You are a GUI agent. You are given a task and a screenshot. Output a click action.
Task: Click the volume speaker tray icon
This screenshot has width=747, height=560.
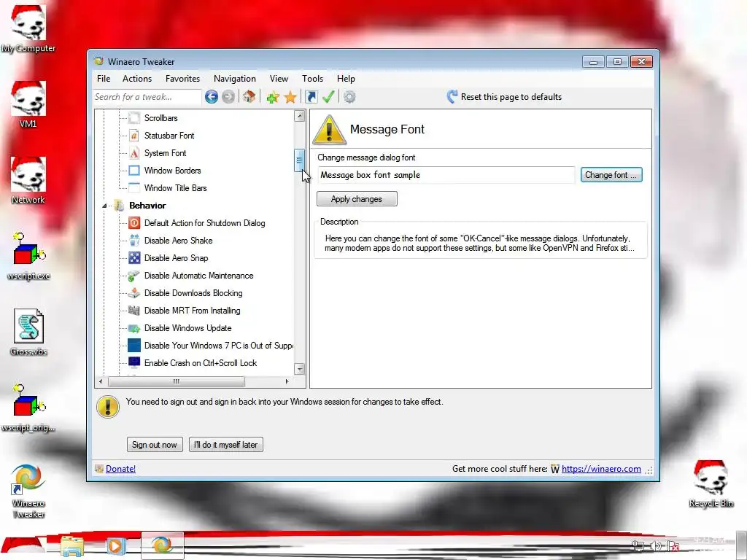tap(656, 546)
